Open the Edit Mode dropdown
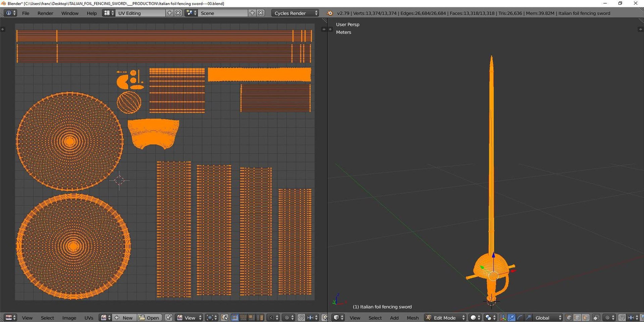 [445, 318]
